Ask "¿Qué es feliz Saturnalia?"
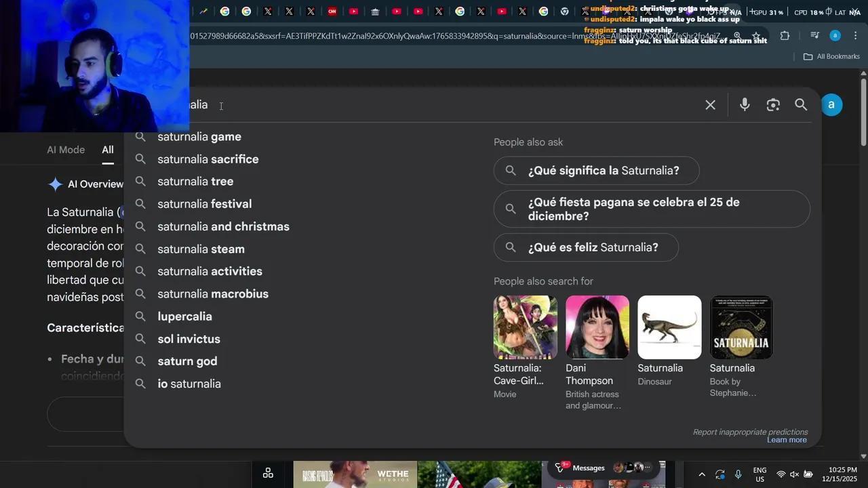This screenshot has width=868, height=488. pos(586,247)
